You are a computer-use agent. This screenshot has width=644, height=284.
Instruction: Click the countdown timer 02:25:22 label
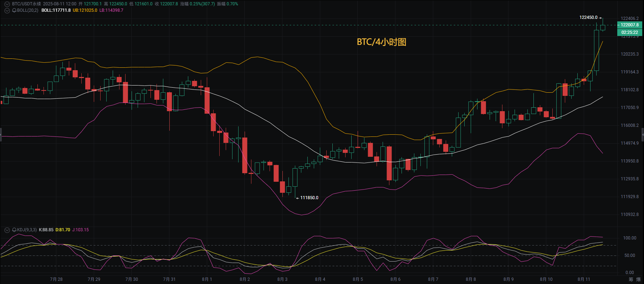(630, 32)
